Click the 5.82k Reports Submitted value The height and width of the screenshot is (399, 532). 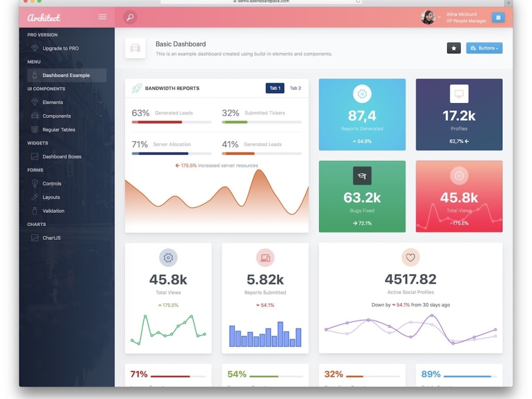pos(265,280)
